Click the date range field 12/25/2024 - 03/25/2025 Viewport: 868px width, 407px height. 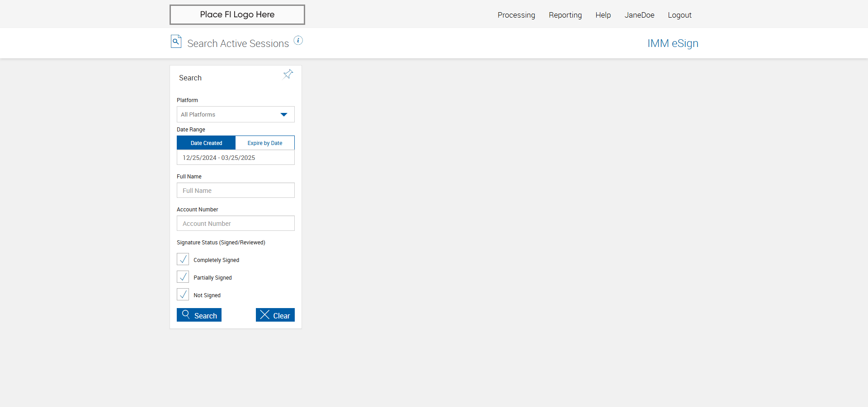pyautogui.click(x=236, y=157)
